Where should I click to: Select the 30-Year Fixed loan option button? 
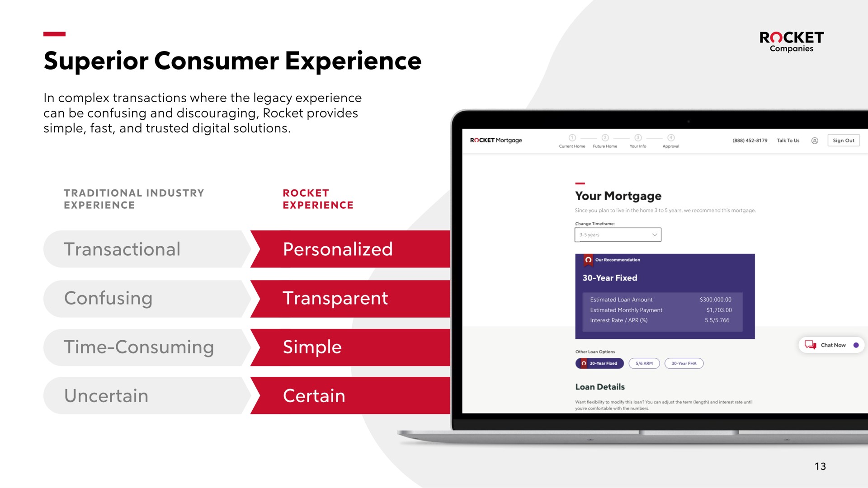(x=598, y=363)
